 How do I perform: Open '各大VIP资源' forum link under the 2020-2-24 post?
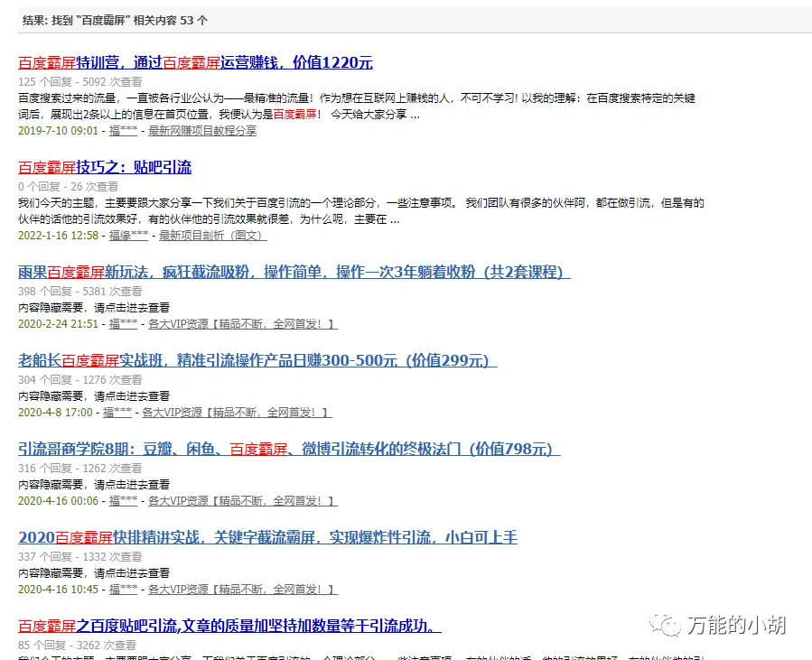pos(243,323)
